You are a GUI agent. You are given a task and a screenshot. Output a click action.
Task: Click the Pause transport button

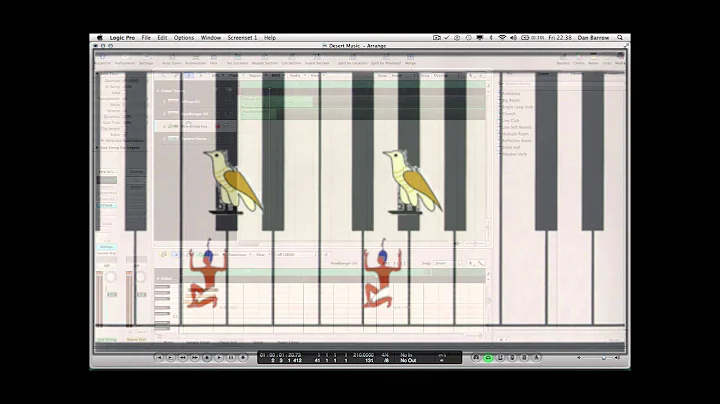tap(231, 357)
